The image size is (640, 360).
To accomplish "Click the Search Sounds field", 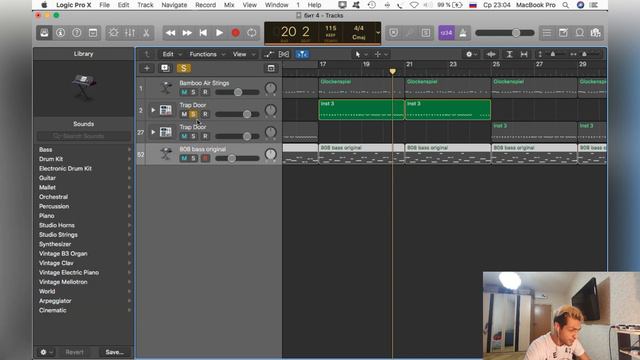I will [84, 136].
